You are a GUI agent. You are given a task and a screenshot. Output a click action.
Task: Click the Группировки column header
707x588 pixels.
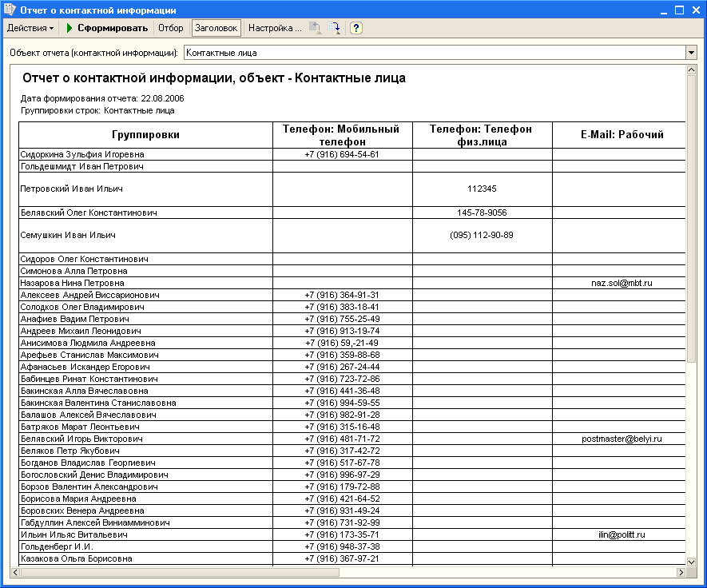coord(145,135)
